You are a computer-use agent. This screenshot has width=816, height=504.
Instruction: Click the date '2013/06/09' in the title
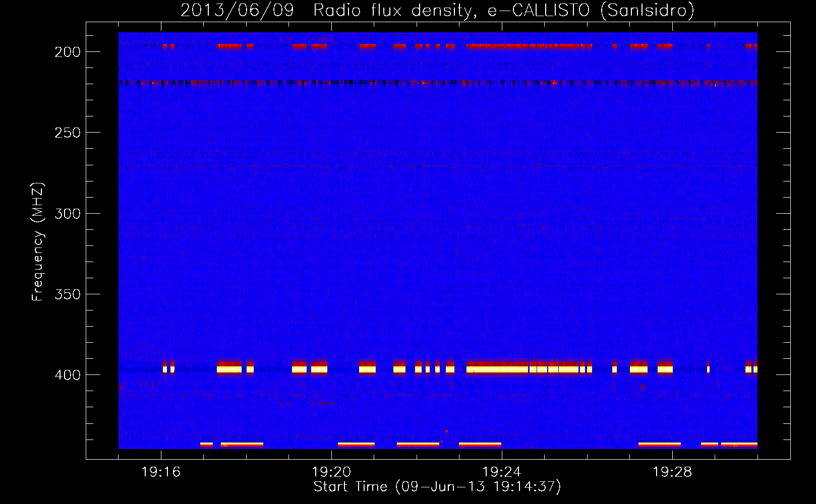point(237,11)
